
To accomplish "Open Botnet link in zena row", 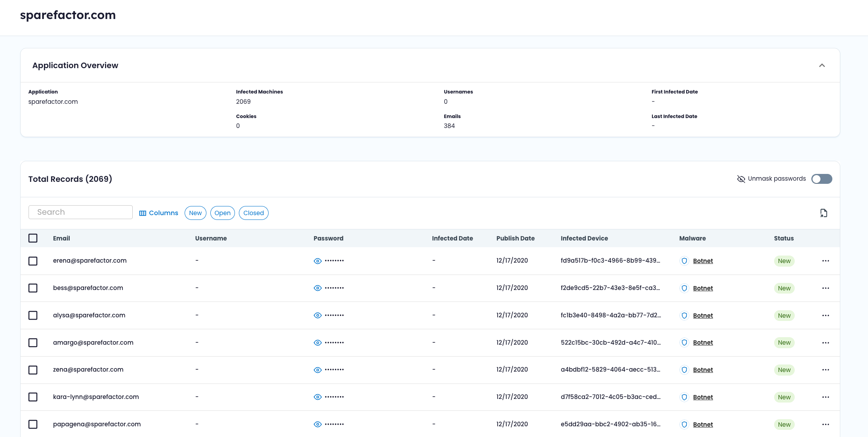I will pos(703,370).
